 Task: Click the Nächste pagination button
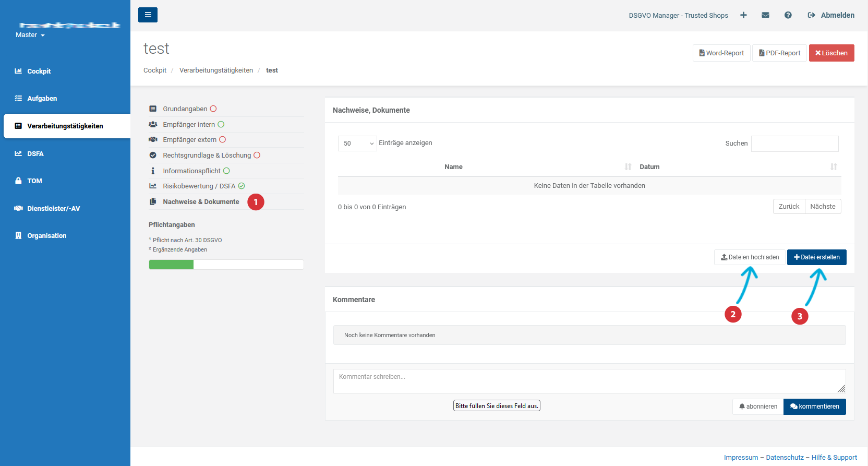[823, 207]
